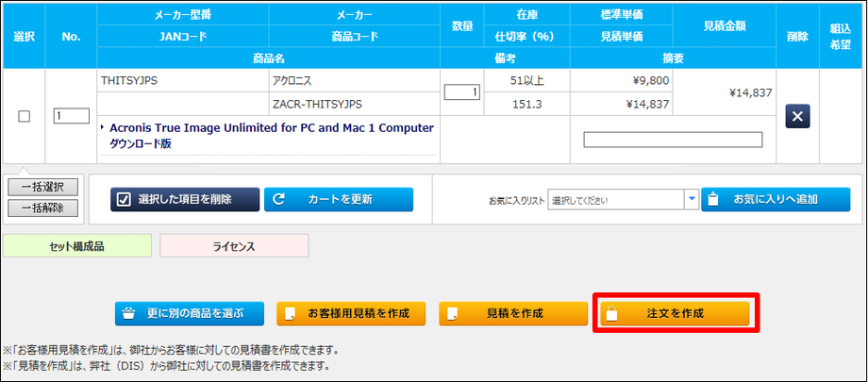This screenshot has width=868, height=382.
Task: Click into the empty 摘要 text box
Action: [x=673, y=140]
